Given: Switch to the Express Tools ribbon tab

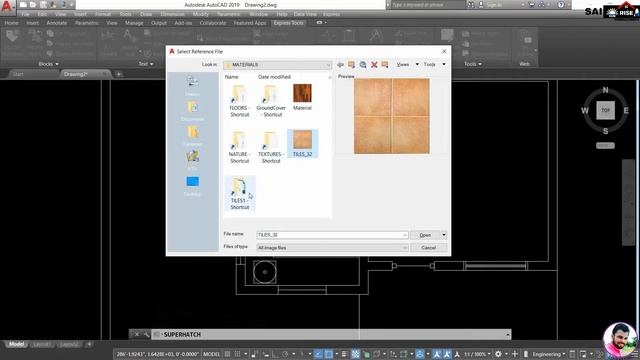Looking at the screenshot, I should click(289, 23).
